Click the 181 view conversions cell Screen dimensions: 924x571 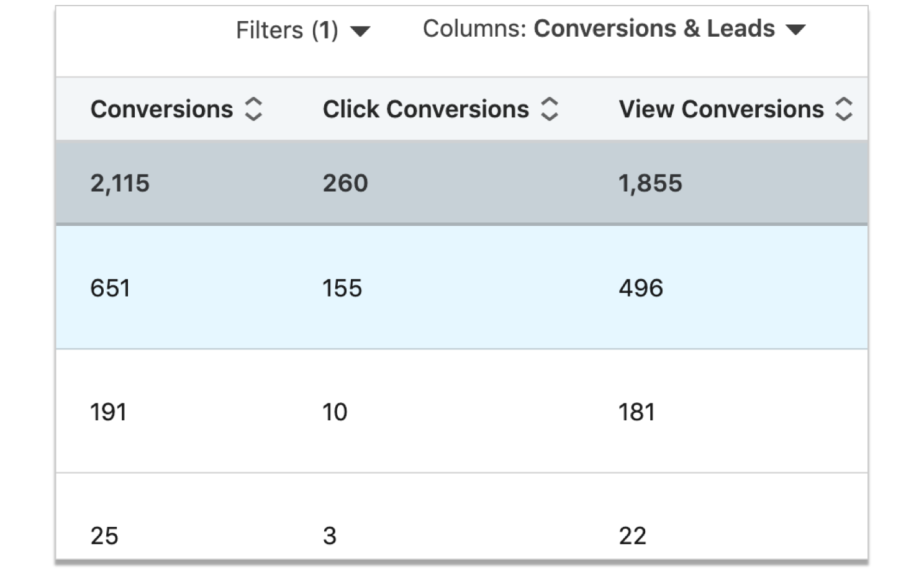[636, 412]
